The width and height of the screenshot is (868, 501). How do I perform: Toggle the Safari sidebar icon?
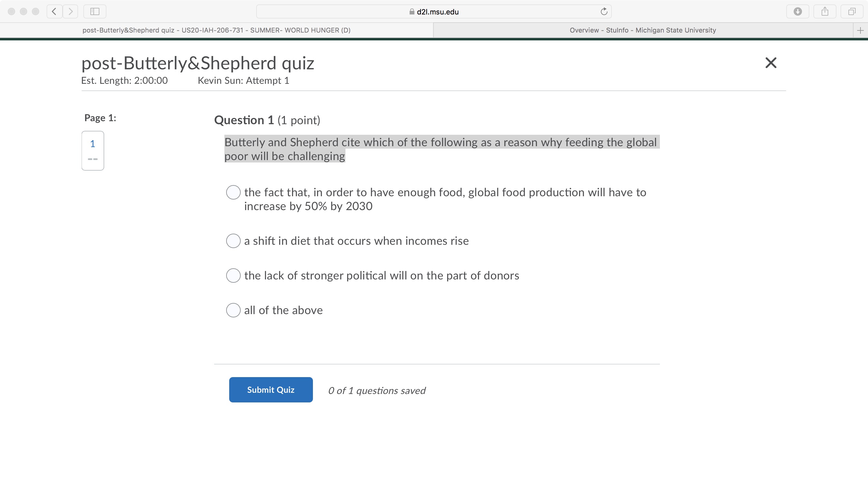pyautogui.click(x=95, y=11)
